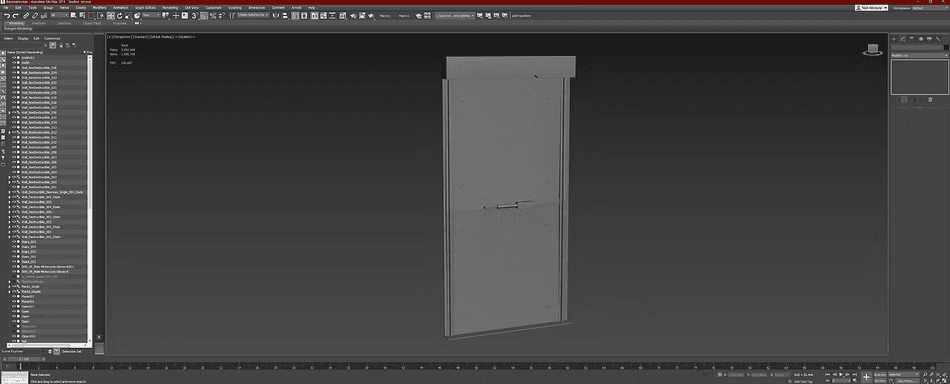Go to the animation end frame
Screen dimensions: 950x384
[854, 374]
